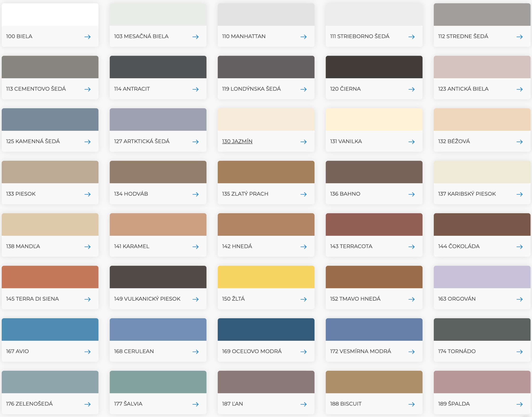Select the 168 CERULEAN blue swatch
This screenshot has height=417, width=532.
[x=158, y=330]
